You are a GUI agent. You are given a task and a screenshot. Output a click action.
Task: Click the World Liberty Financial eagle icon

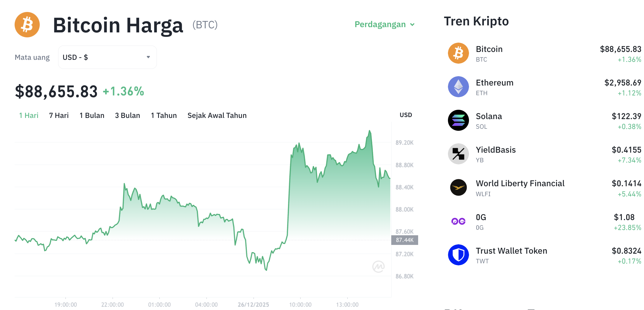[458, 187]
